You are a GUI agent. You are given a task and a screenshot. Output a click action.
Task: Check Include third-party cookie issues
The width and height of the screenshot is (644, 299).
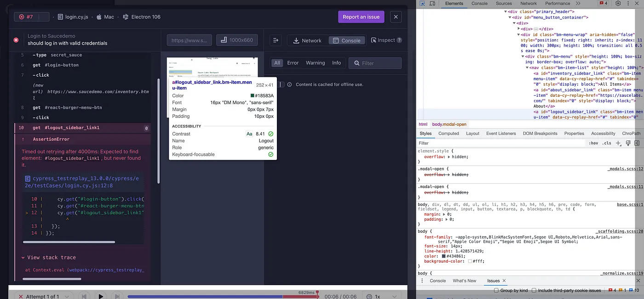point(535,290)
